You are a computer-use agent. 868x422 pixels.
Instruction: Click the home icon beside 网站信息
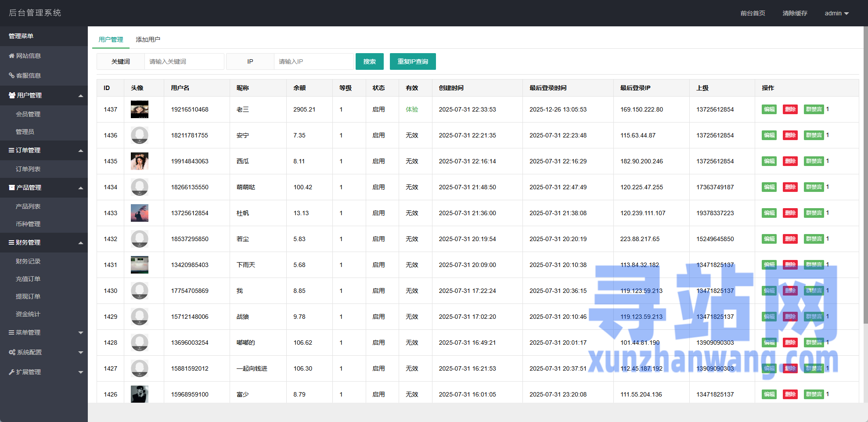11,56
